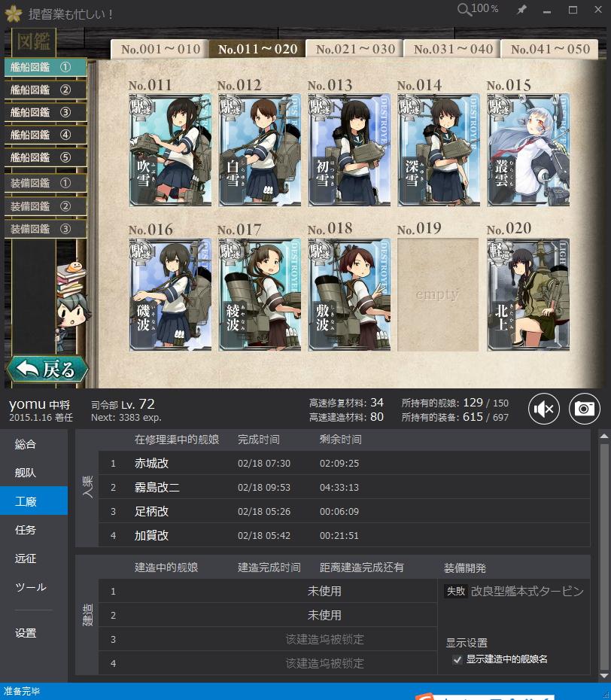Open the No.012 白雪 ship card
The height and width of the screenshot is (700, 611).
(260, 150)
